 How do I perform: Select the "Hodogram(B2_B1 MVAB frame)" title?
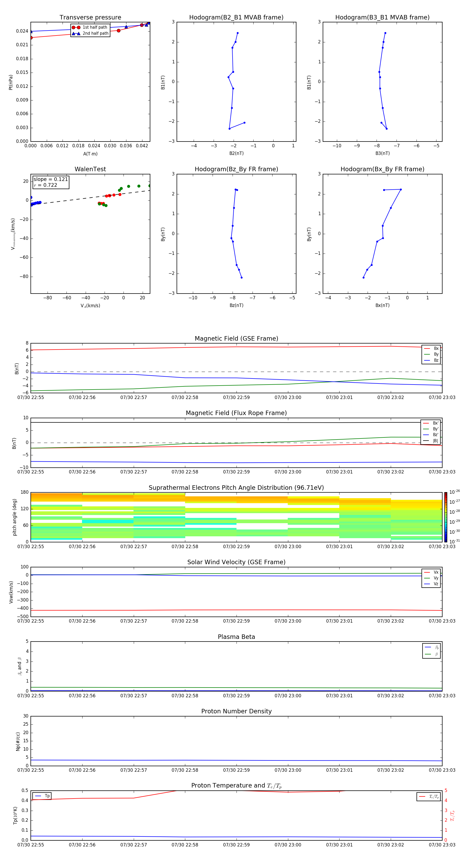[x=236, y=18]
